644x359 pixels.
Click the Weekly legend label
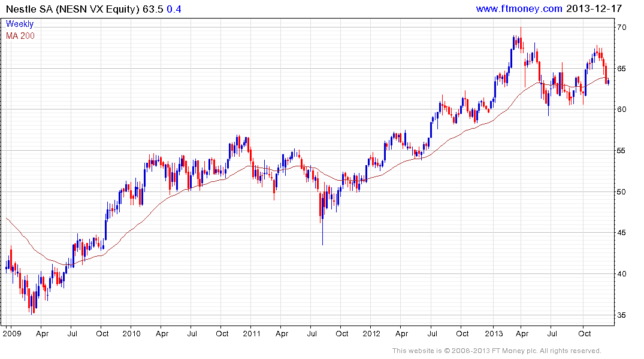(20, 24)
